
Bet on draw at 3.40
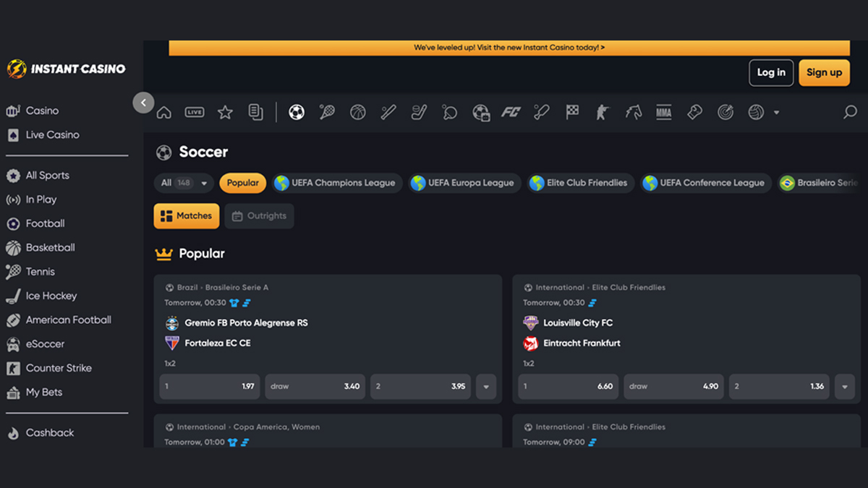(x=315, y=387)
